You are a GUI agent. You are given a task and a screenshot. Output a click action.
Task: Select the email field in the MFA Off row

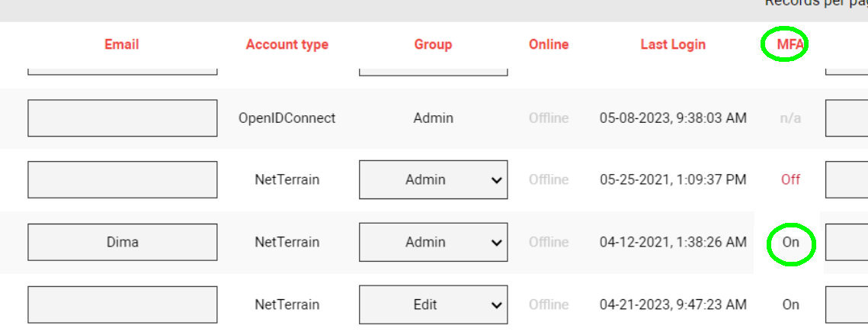coord(122,180)
